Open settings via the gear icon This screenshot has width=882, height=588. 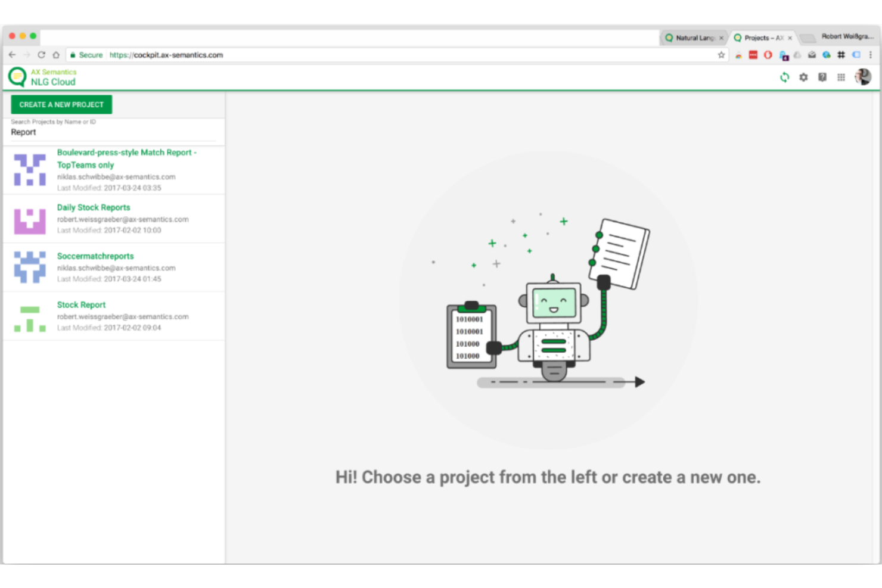click(x=803, y=77)
